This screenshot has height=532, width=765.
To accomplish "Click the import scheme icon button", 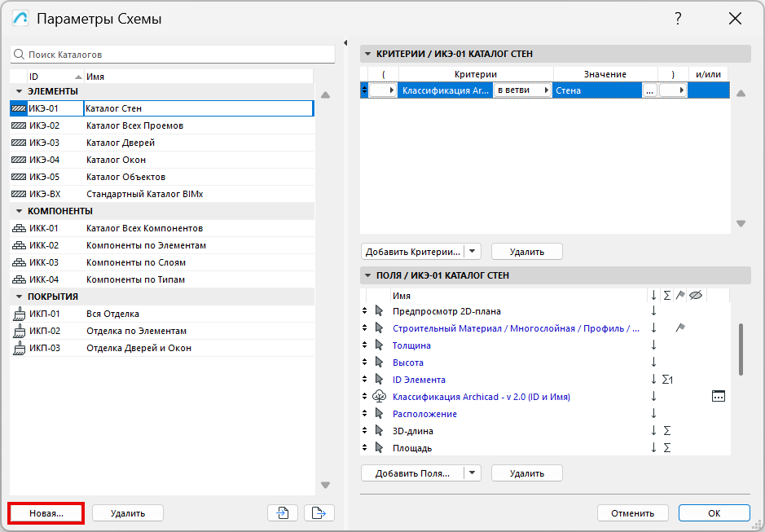I will tap(282, 512).
